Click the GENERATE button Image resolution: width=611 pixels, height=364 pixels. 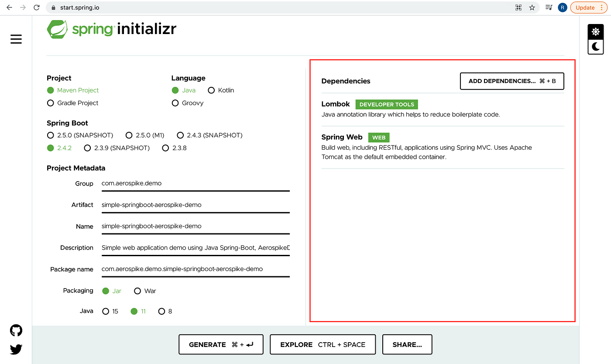221,344
